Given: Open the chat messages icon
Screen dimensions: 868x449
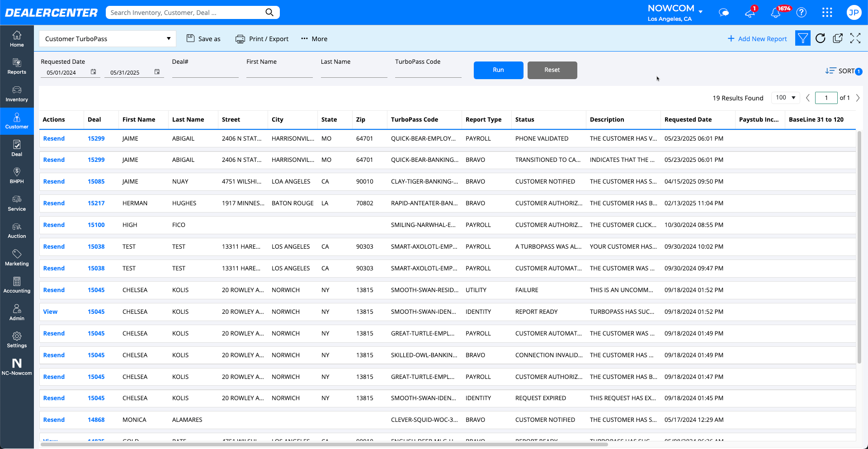Looking at the screenshot, I should (x=724, y=13).
